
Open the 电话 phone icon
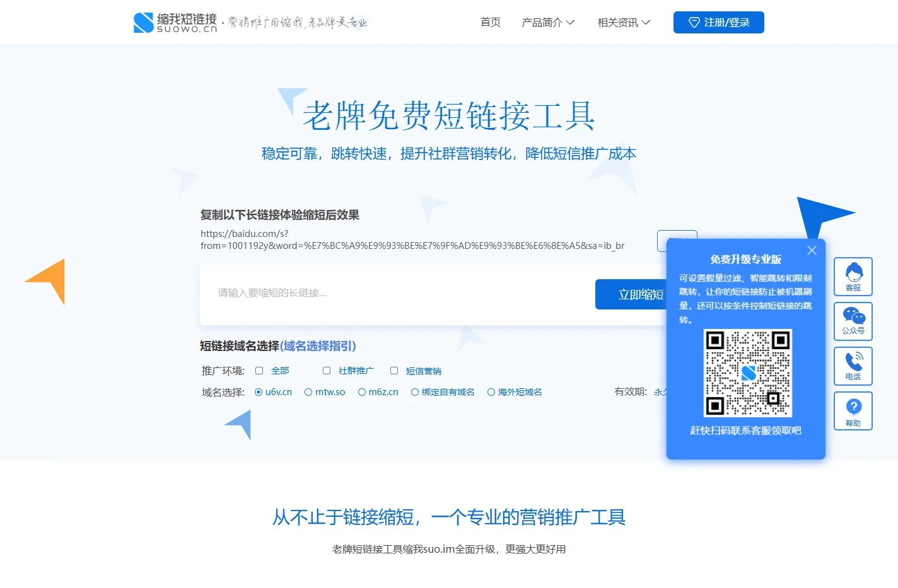[853, 366]
